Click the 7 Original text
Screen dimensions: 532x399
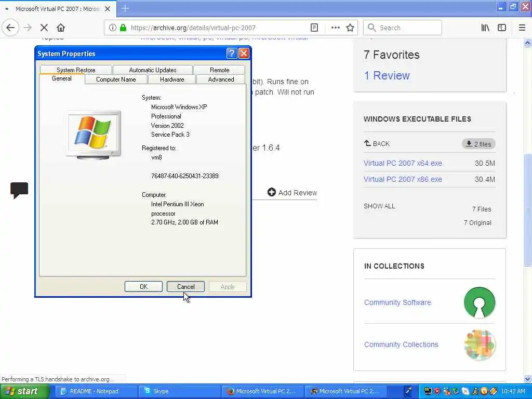(x=477, y=223)
